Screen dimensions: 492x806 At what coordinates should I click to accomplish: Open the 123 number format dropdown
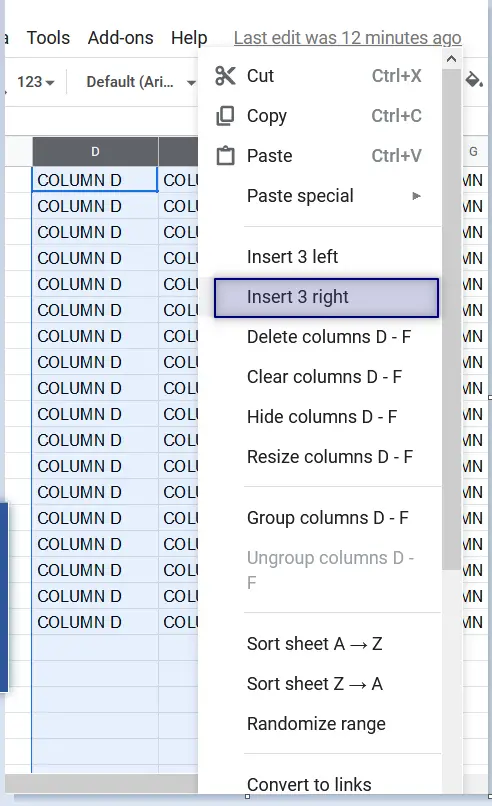click(35, 82)
